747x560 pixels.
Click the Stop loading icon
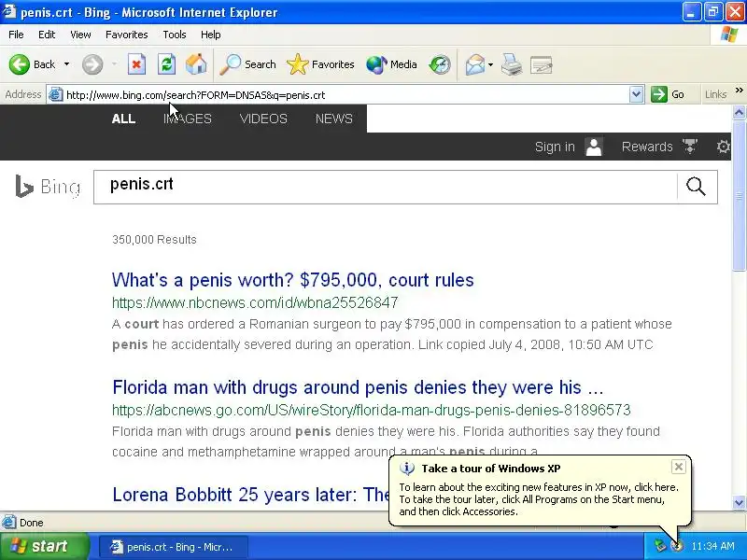(136, 64)
